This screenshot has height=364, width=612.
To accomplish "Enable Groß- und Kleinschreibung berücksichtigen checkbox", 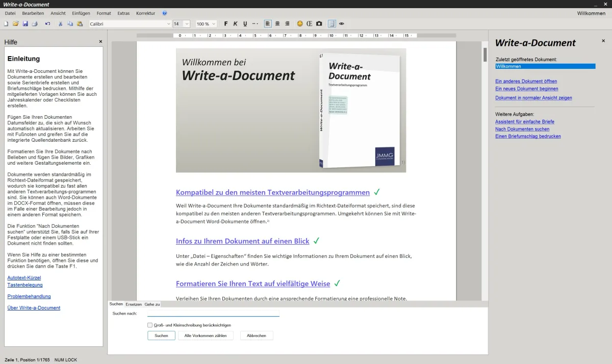I will click(x=150, y=325).
